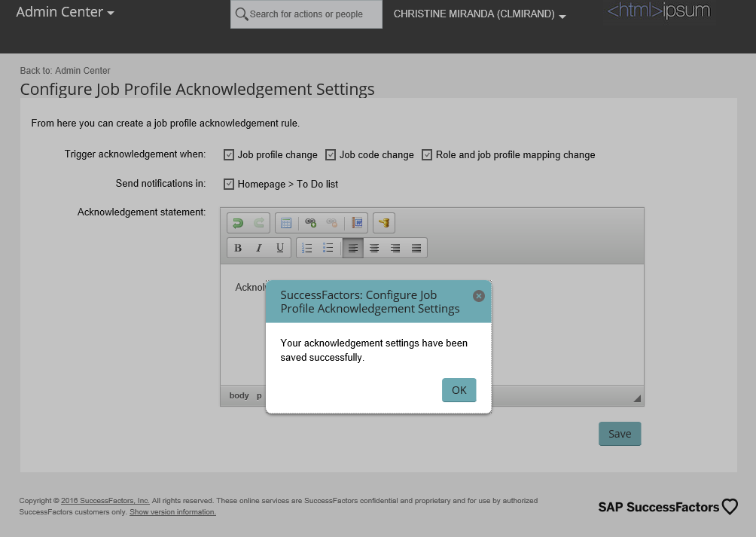Uncheck the Job profile change checkbox
The width and height of the screenshot is (756, 537).
(x=229, y=154)
